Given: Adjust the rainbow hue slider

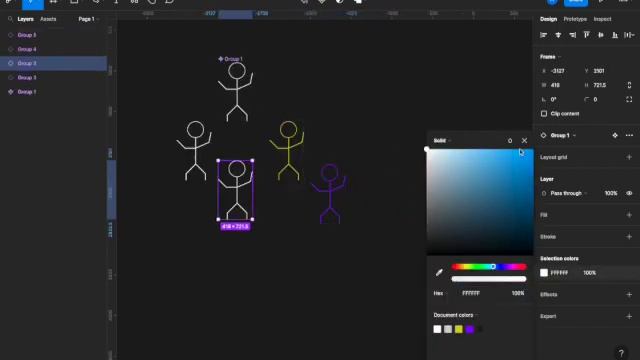Looking at the screenshot, I should pyautogui.click(x=489, y=267).
